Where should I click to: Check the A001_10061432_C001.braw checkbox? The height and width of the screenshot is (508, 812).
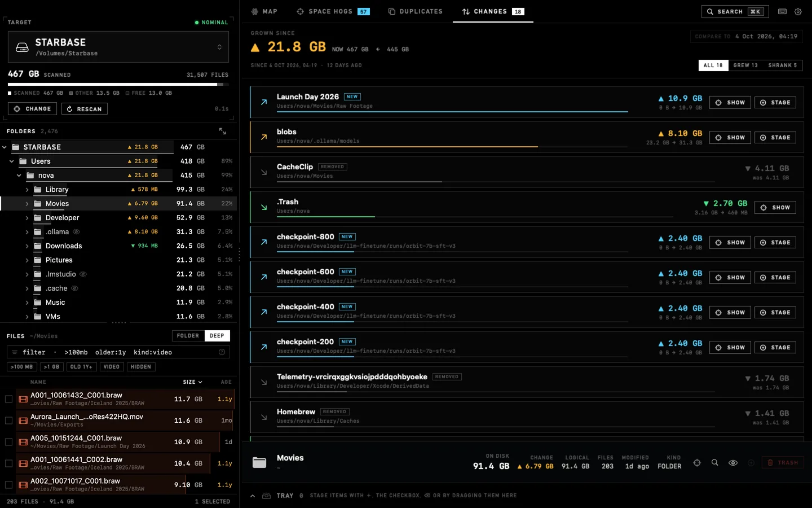[x=8, y=399]
